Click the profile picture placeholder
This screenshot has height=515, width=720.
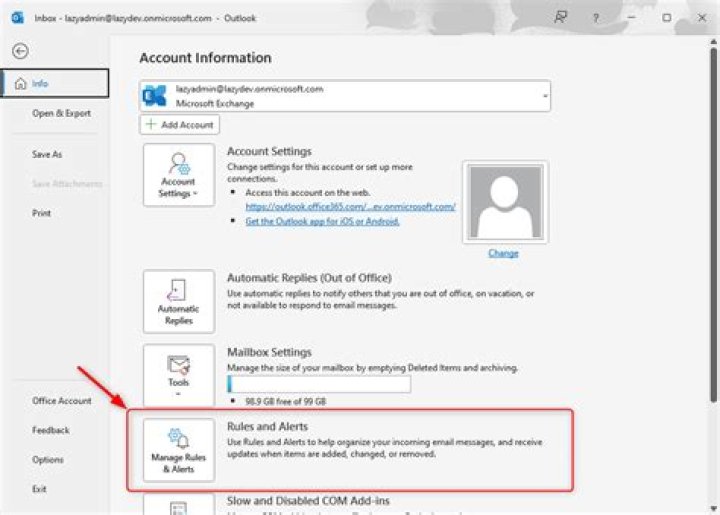[x=505, y=202]
